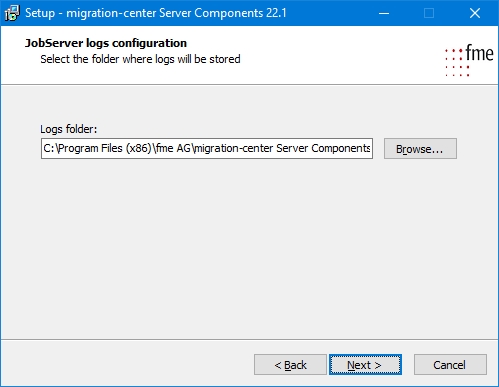Click the 'Logs folder:' label
499x387 pixels.
pyautogui.click(x=69, y=129)
